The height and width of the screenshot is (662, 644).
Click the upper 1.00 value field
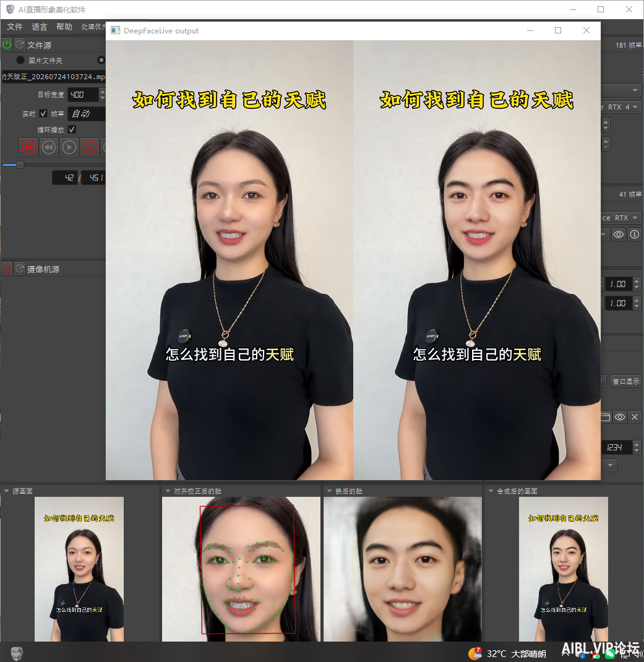coord(618,284)
